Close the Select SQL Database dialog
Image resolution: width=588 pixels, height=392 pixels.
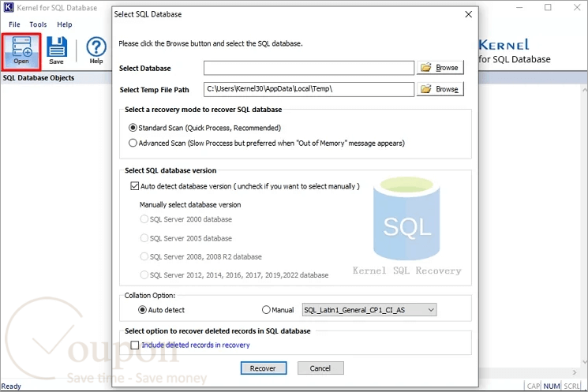468,14
